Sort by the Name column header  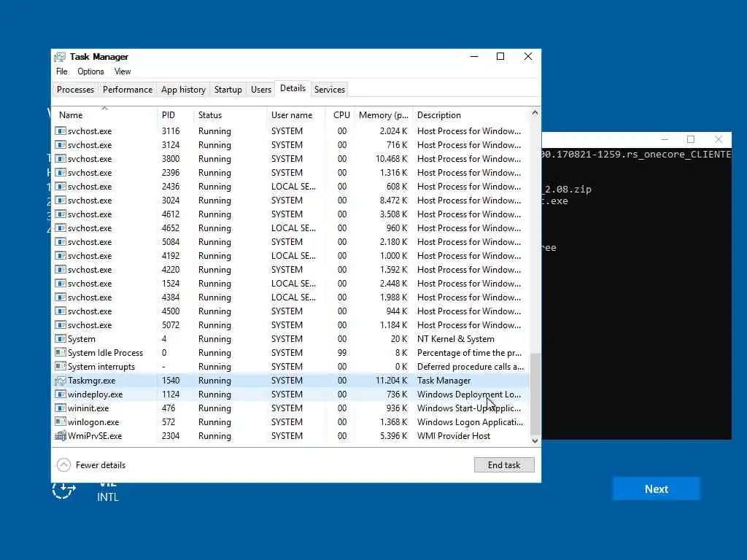tap(104, 114)
